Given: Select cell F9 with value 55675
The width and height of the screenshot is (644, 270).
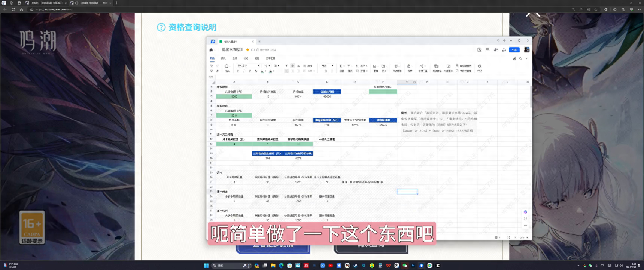Looking at the screenshot, I should coord(383,125).
